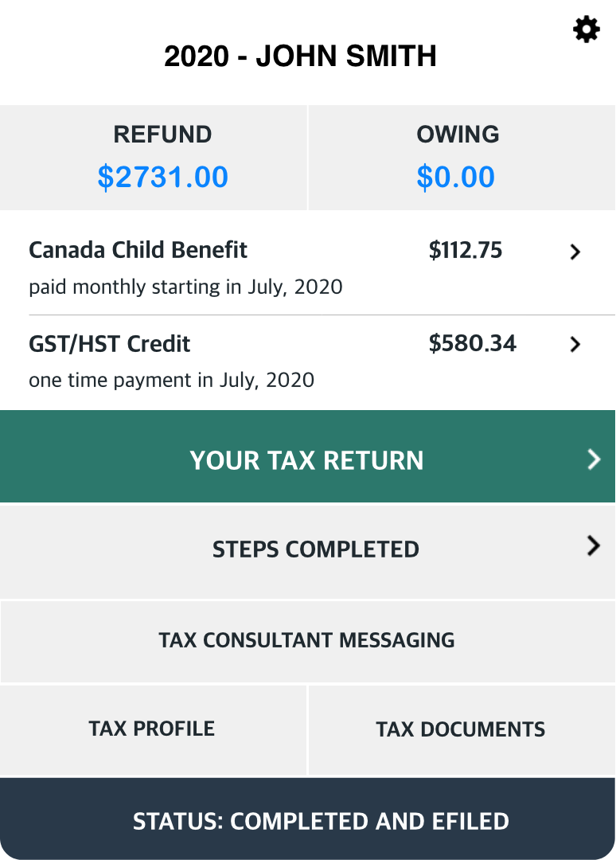Screen dimensions: 616x860
Task: Go to Tax Profile
Action: click(x=153, y=730)
